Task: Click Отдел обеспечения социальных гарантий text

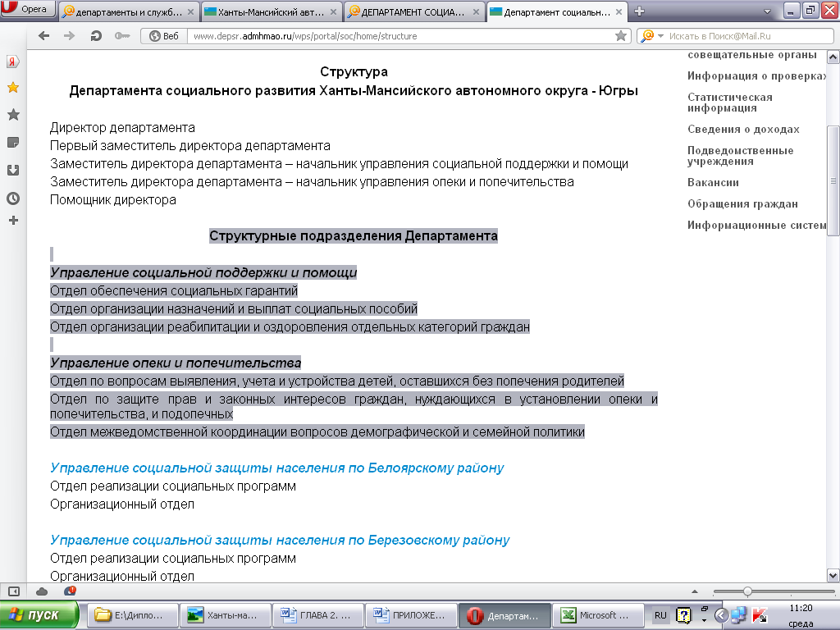Action: pyautogui.click(x=174, y=291)
